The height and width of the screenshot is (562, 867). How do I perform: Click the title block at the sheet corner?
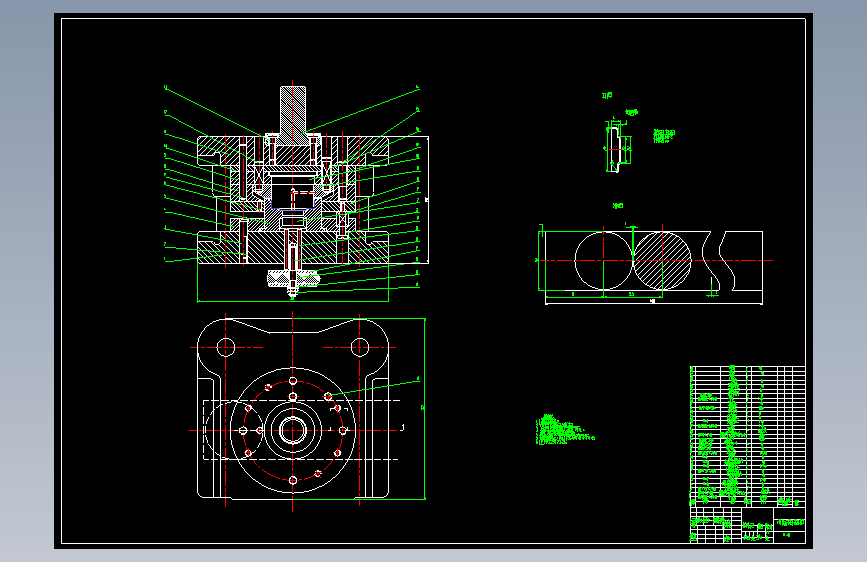click(748, 525)
